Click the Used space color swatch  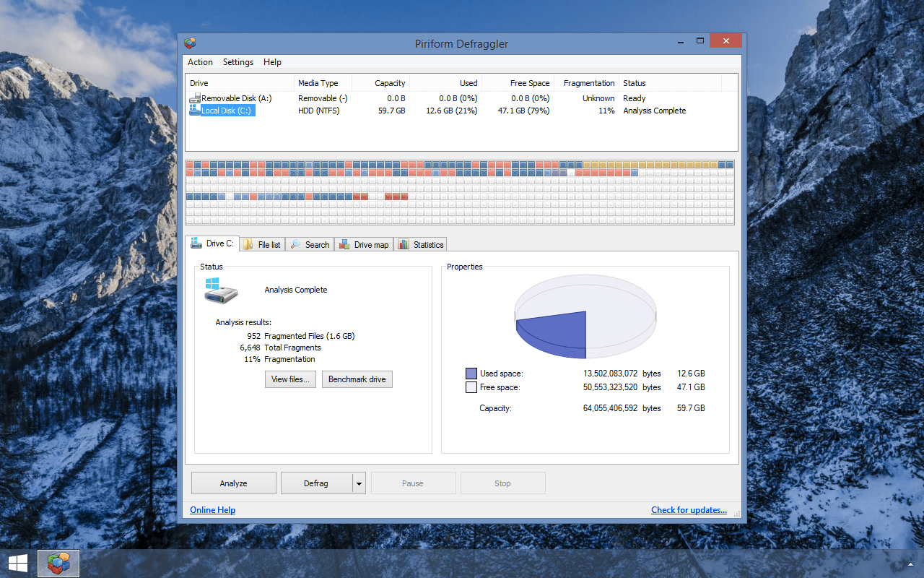point(471,374)
